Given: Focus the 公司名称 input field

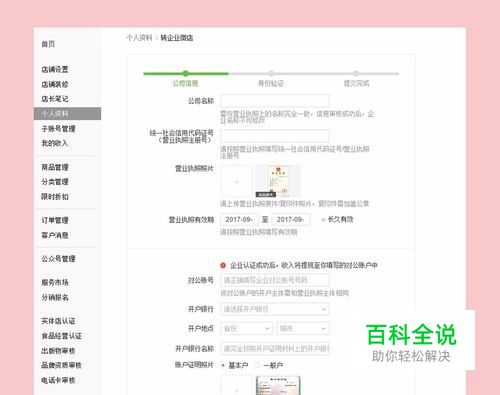Looking at the screenshot, I should (275, 101).
